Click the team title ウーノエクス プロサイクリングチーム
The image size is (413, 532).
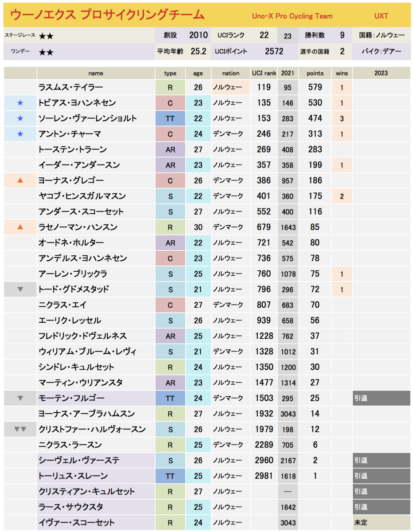click(107, 15)
